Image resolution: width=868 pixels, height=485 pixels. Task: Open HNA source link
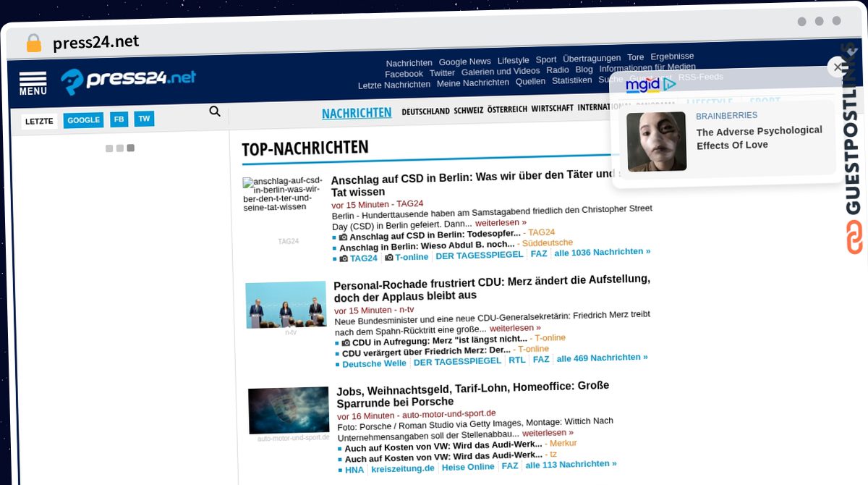354,470
